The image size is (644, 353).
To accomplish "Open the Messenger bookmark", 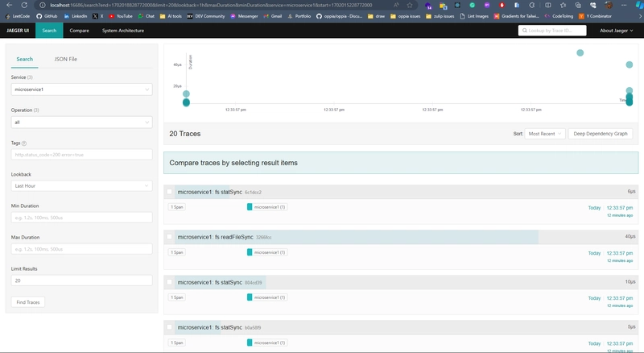I will [x=245, y=16].
